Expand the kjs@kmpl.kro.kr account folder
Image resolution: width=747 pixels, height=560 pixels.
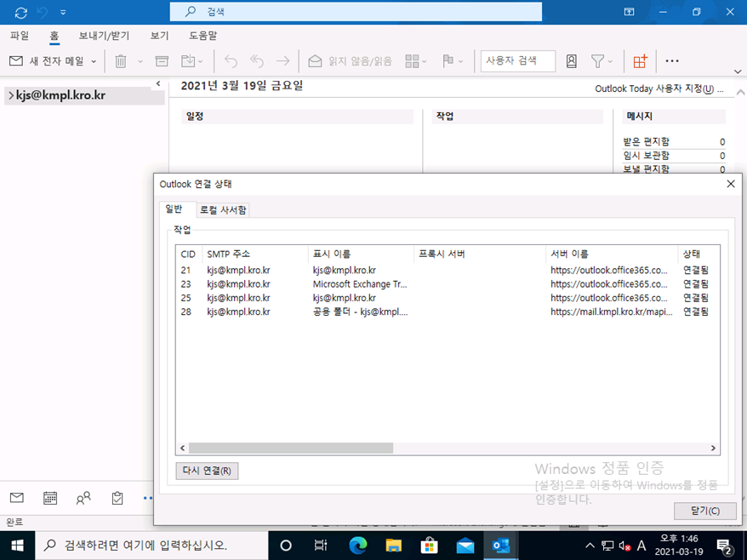(11, 96)
